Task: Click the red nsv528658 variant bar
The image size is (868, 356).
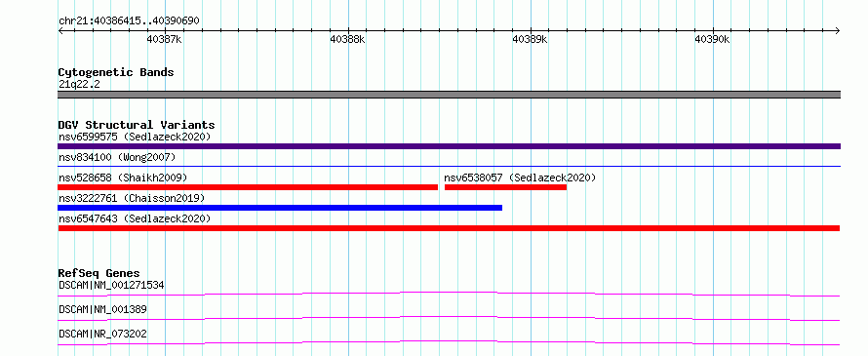Action: point(248,187)
